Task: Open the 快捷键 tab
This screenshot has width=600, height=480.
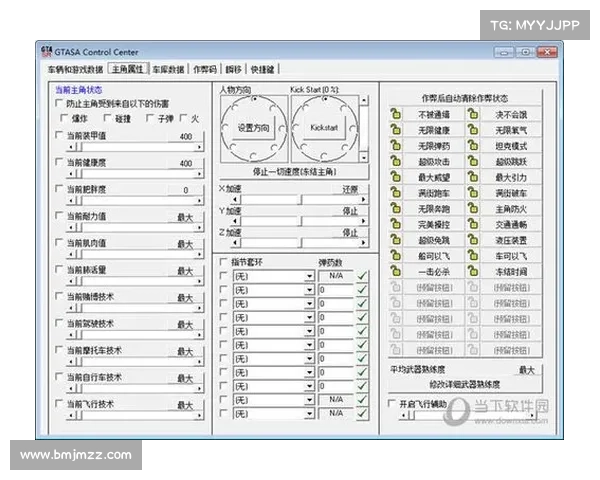Action: [263, 70]
